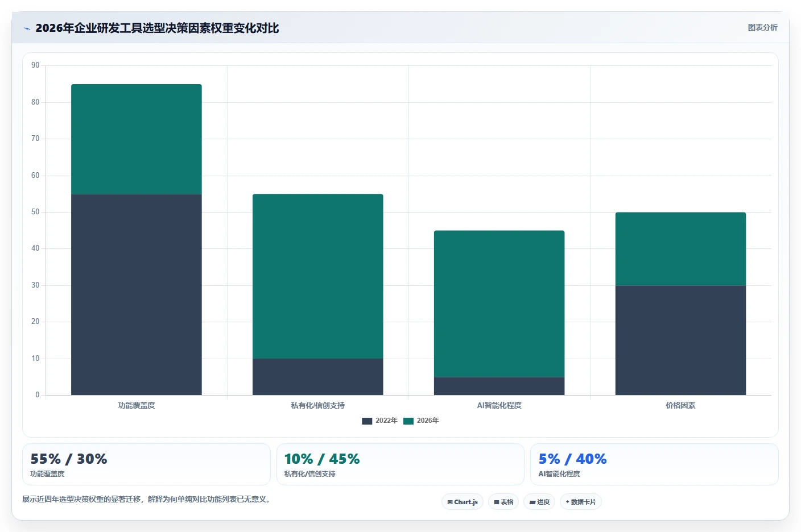
Task: Select the 2022年 dark segment of 功能覆盖度
Action: [137, 294]
